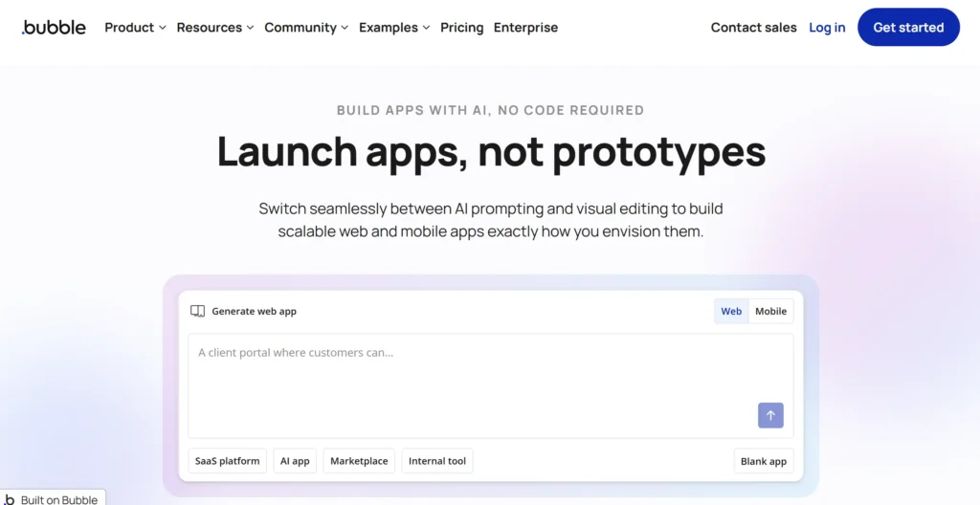Click the upward arrow submit button
This screenshot has width=980, height=505.
(x=770, y=415)
